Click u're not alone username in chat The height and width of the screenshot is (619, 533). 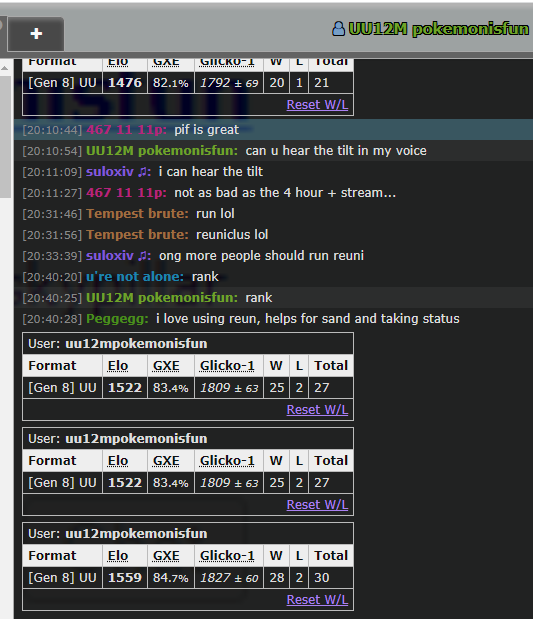[x=135, y=277]
